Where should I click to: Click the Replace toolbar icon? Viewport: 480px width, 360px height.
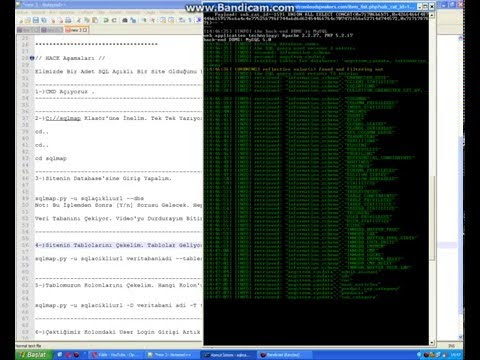click(133, 20)
